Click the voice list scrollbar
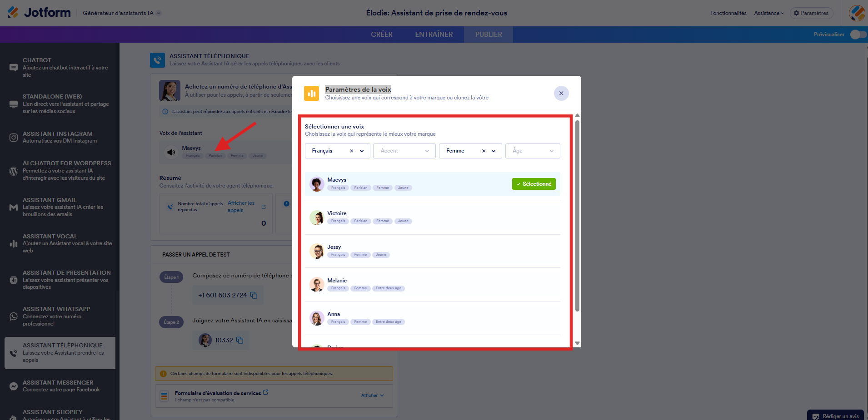Viewport: 868px width, 420px height. 577,216
